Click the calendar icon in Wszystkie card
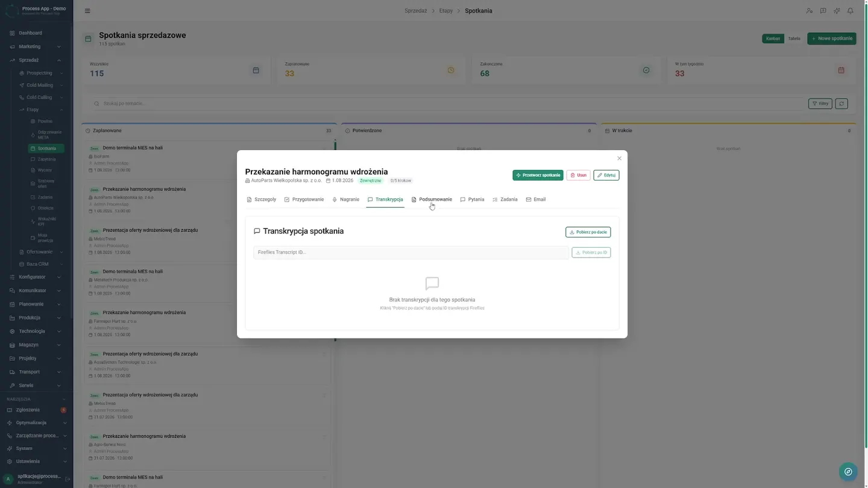The height and width of the screenshot is (488, 868). pos(256,70)
